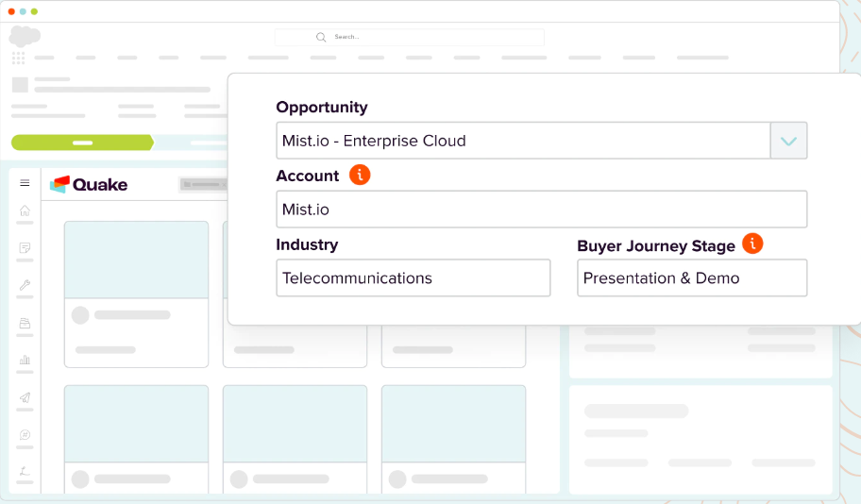Click the Quake logo

coord(89,184)
